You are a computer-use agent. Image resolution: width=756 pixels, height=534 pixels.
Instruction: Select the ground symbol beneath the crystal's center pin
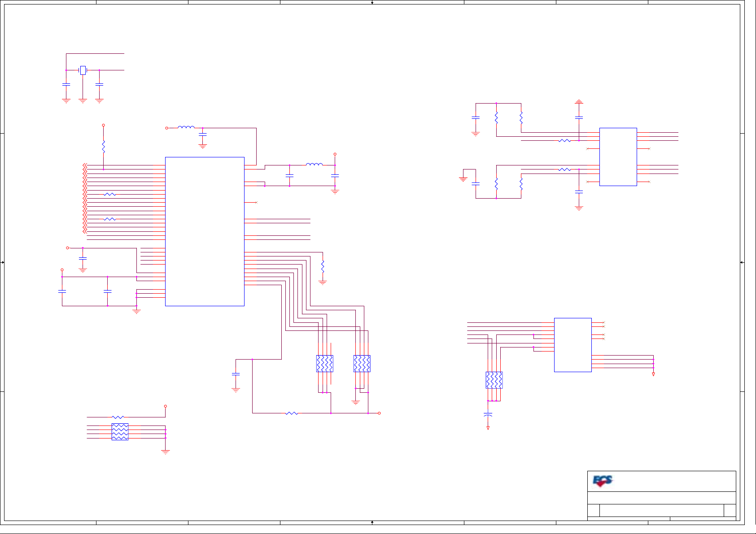(83, 101)
